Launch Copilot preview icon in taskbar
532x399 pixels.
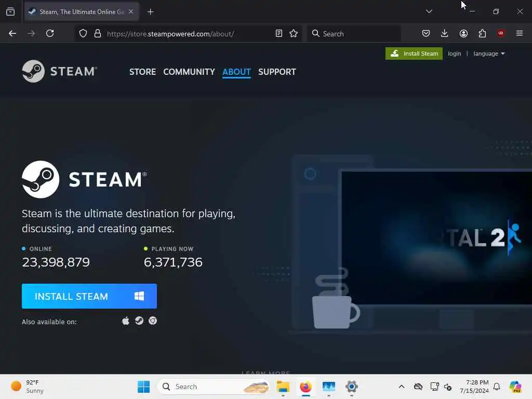(x=516, y=387)
